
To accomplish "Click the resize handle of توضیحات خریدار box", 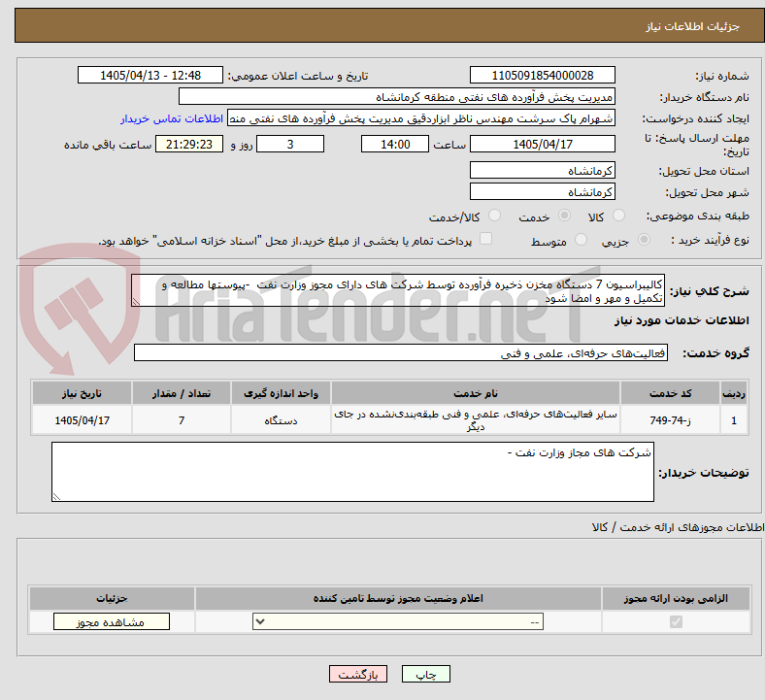I will point(56,496).
